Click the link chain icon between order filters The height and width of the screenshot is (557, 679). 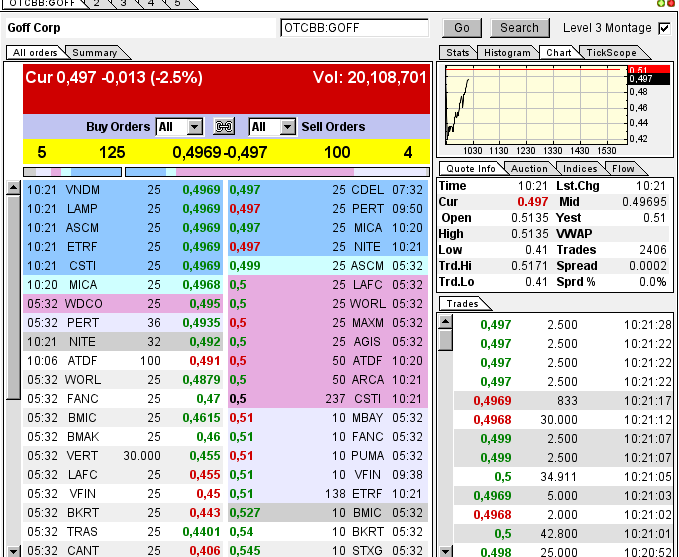[x=224, y=126]
